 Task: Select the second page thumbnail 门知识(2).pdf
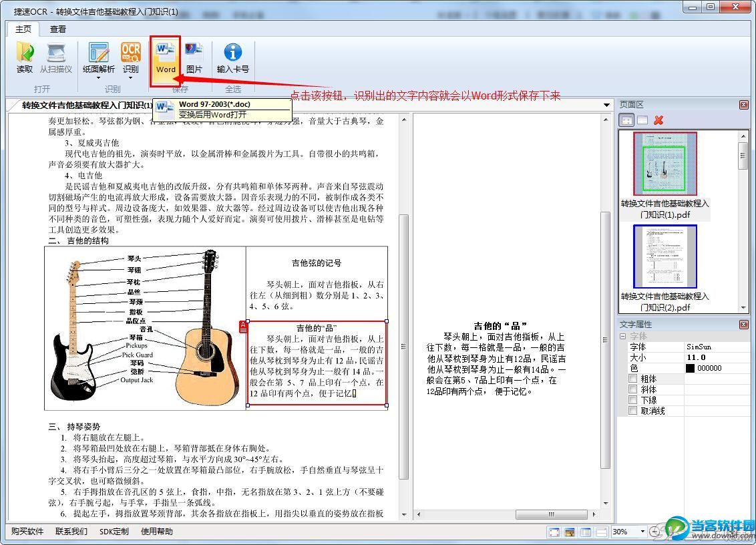[665, 256]
